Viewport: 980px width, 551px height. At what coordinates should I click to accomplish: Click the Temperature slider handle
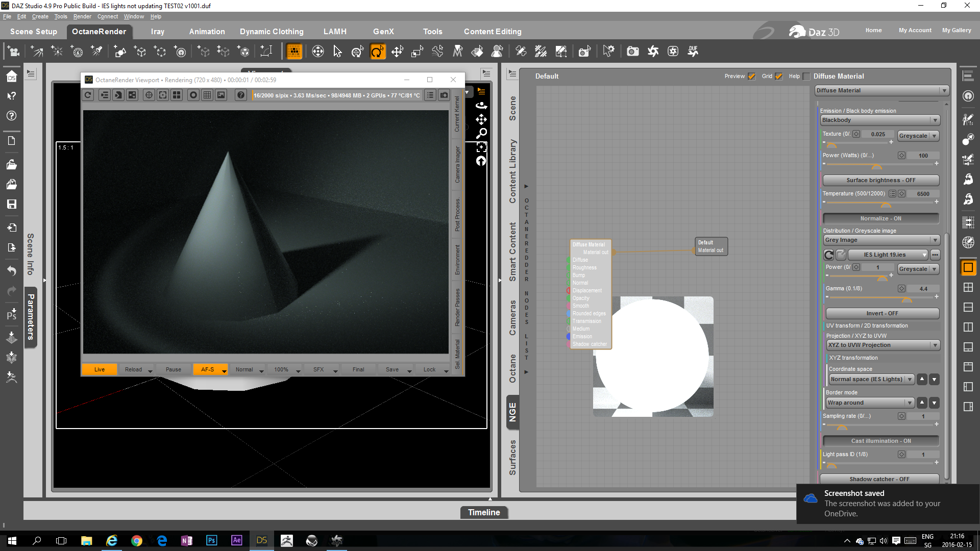click(886, 205)
